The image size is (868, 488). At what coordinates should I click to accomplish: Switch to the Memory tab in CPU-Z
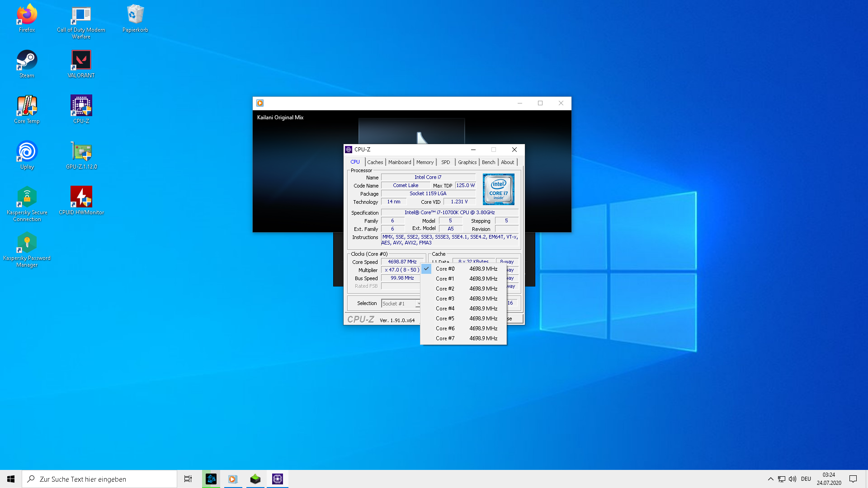(425, 162)
